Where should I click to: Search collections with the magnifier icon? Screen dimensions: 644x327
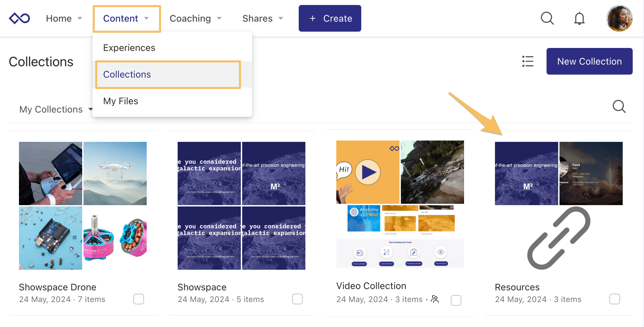619,107
